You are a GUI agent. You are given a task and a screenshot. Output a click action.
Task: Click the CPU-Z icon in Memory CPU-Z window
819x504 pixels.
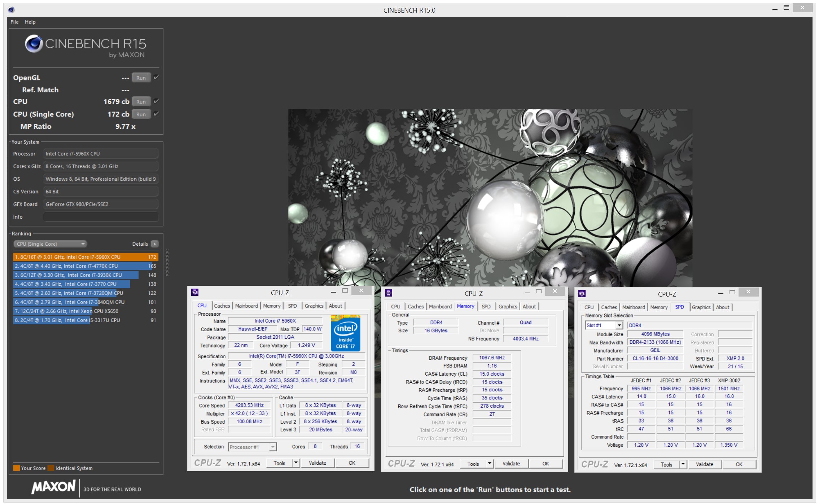click(389, 293)
